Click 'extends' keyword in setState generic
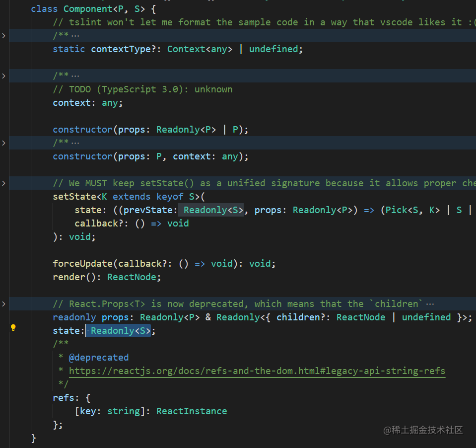 pos(132,197)
